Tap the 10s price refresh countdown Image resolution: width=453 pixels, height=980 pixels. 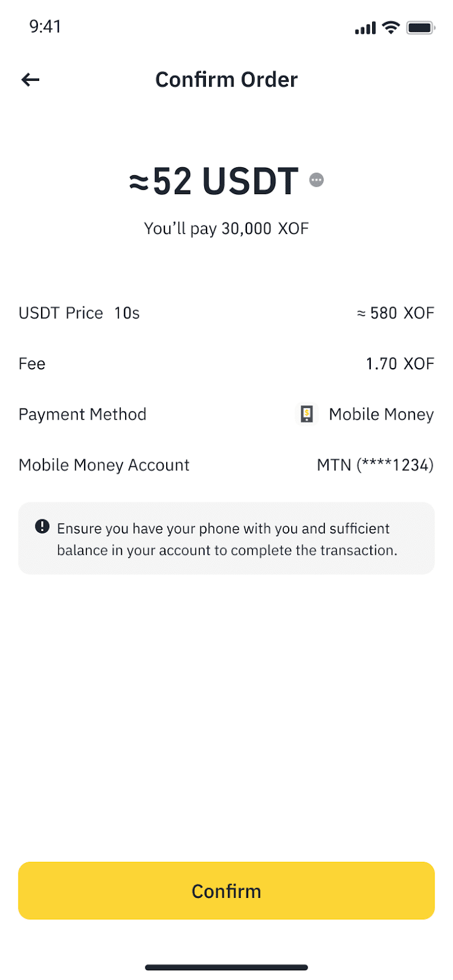127,313
